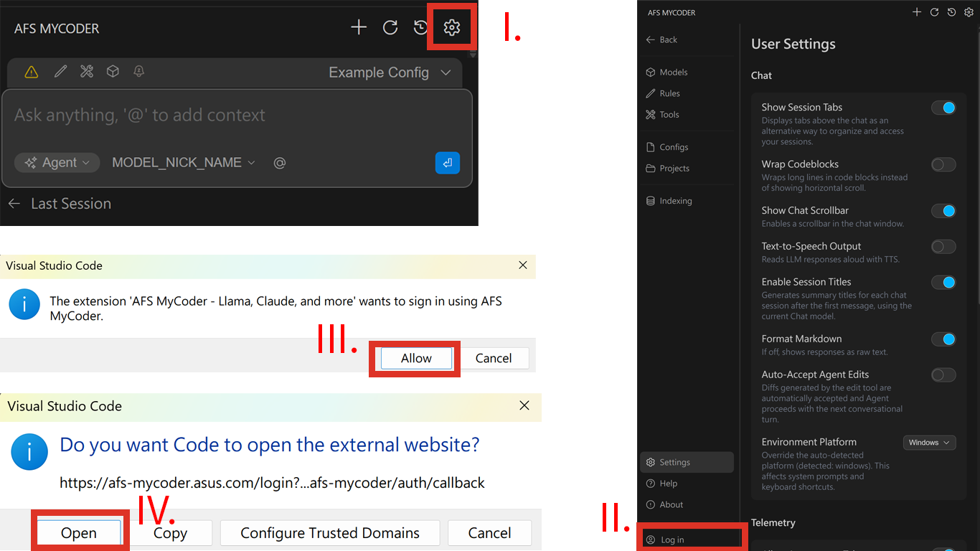Toggle Show Session Tabs off
980x551 pixels.
pos(943,108)
